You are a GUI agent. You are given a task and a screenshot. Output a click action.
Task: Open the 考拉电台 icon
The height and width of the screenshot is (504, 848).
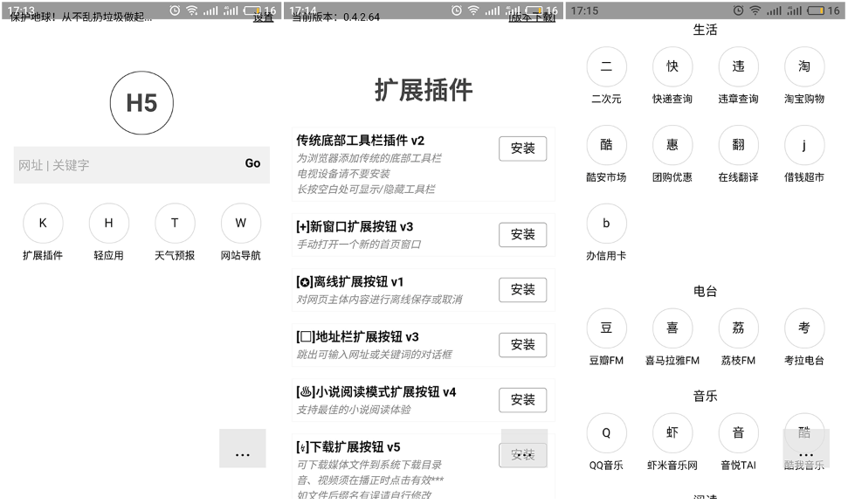(804, 328)
